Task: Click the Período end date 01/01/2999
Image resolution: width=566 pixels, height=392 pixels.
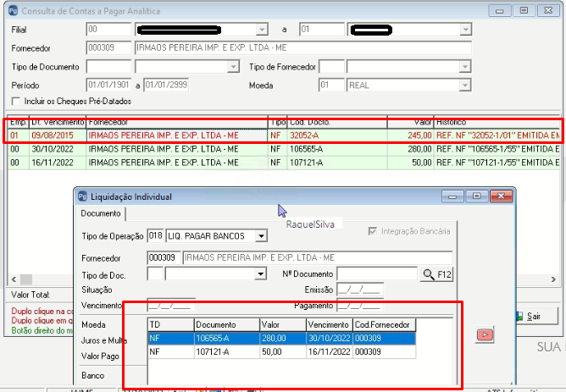Action: point(166,86)
